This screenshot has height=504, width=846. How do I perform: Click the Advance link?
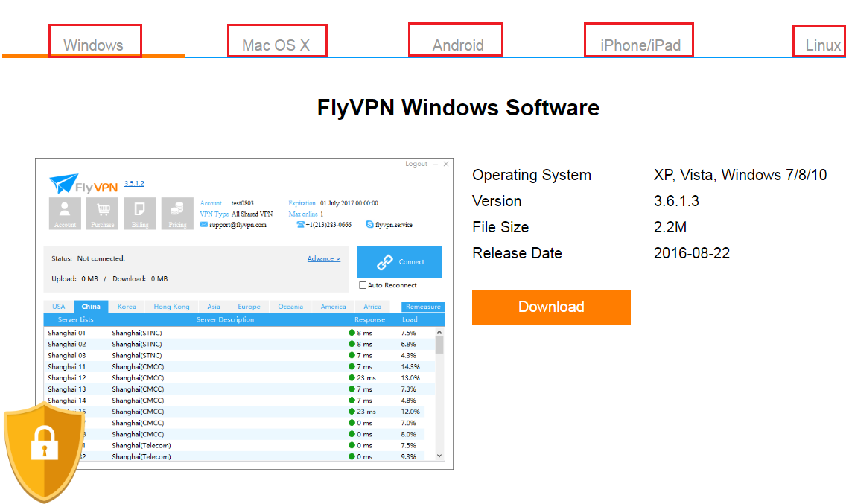tap(324, 258)
